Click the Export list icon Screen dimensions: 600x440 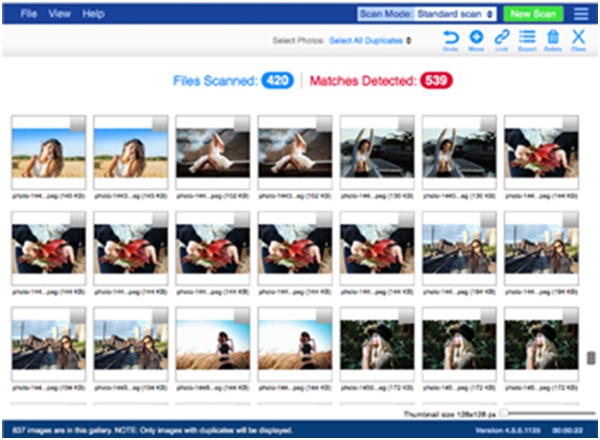click(x=527, y=38)
